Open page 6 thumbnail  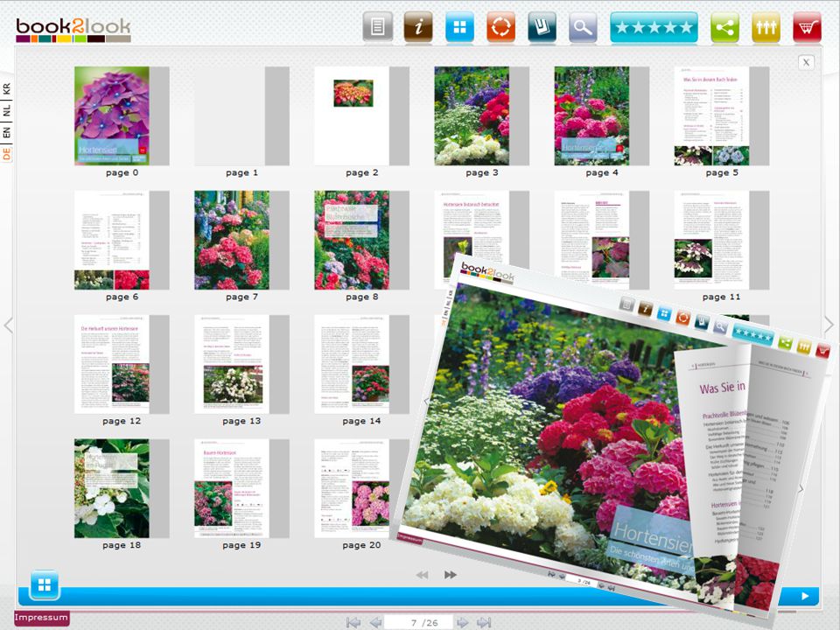pyautogui.click(x=122, y=240)
